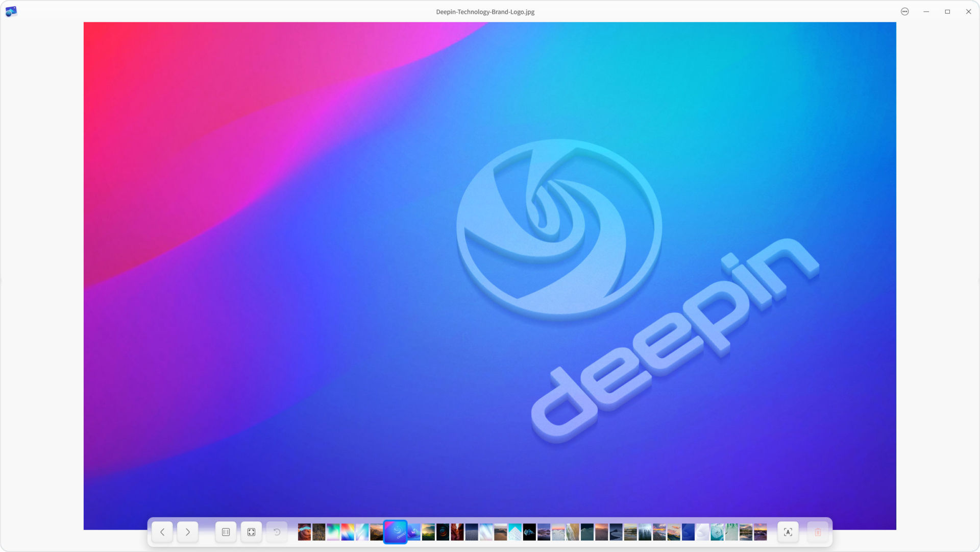Select the snowy mountain with pink sky thumbnail
980x552 pixels.
tap(558, 532)
